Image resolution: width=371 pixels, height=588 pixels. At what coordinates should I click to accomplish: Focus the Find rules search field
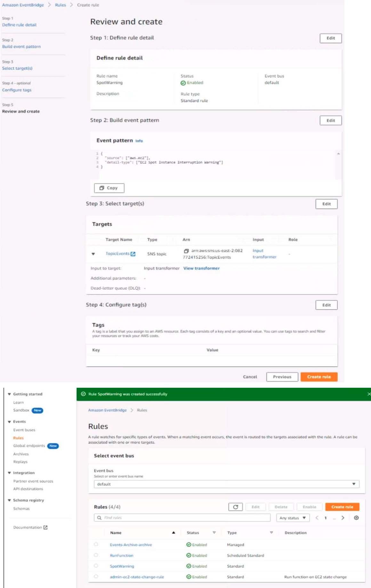click(182, 518)
